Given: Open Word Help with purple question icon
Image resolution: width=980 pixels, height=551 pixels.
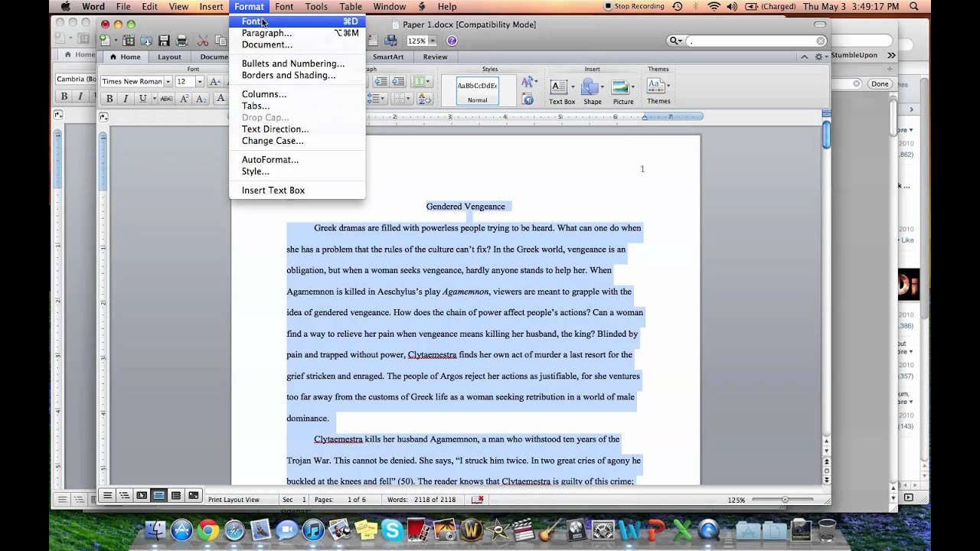Looking at the screenshot, I should point(452,41).
